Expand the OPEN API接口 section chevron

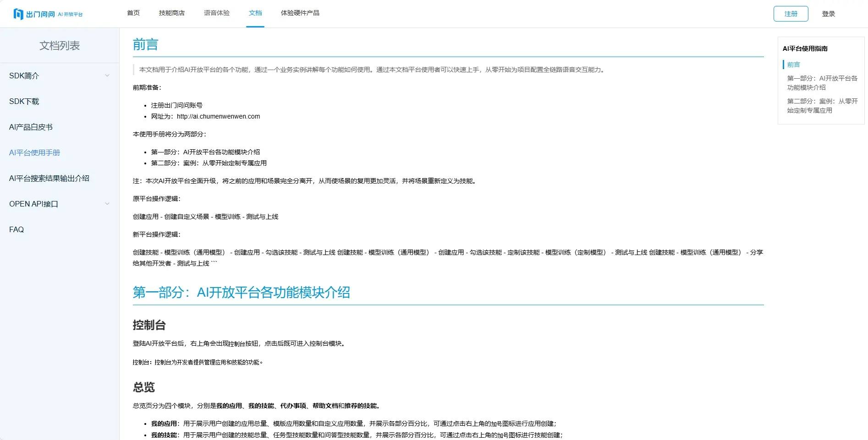coord(108,204)
